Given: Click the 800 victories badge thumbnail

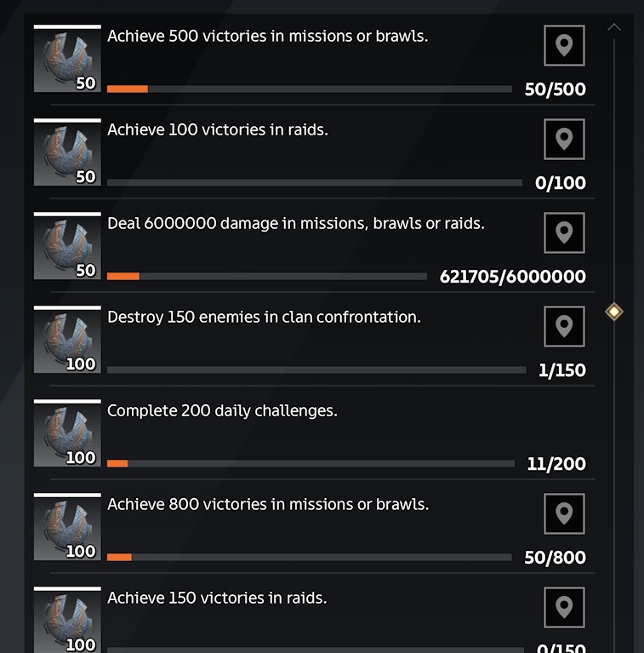Looking at the screenshot, I should (67, 526).
